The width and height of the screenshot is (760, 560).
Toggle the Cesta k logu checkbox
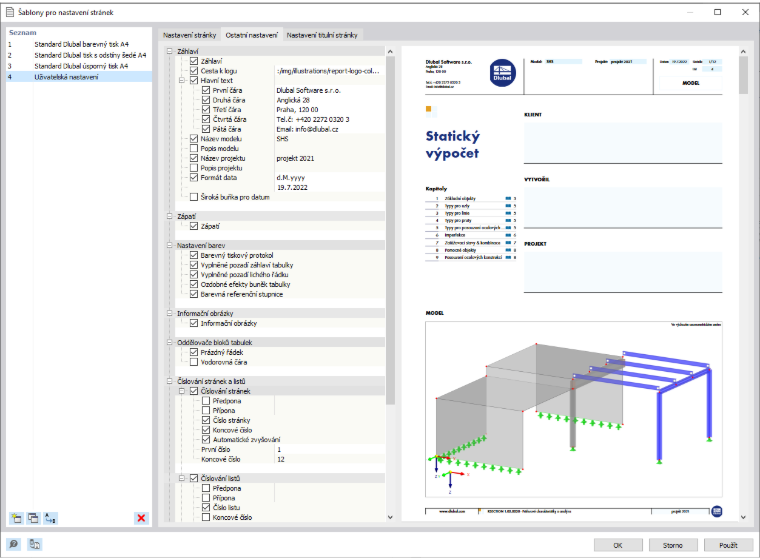pyautogui.click(x=194, y=71)
